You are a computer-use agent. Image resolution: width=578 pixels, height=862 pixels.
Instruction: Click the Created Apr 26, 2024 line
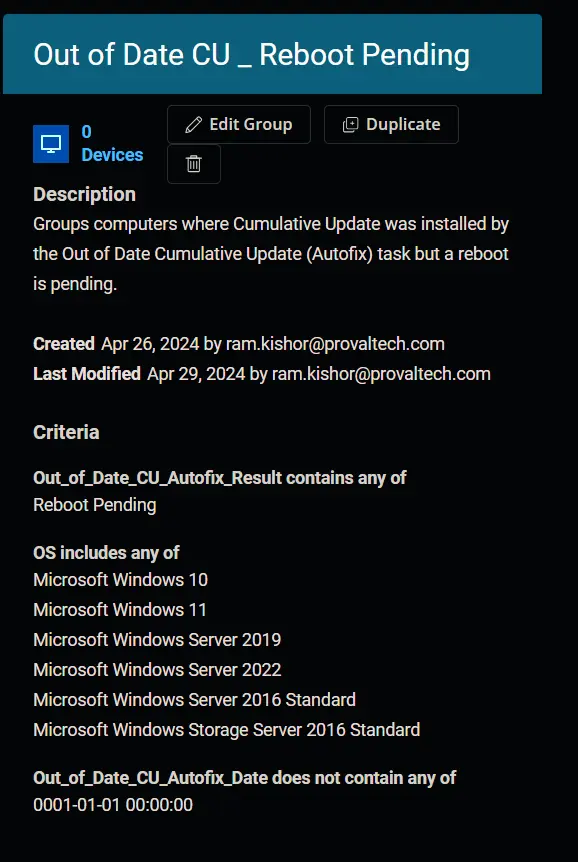(239, 344)
